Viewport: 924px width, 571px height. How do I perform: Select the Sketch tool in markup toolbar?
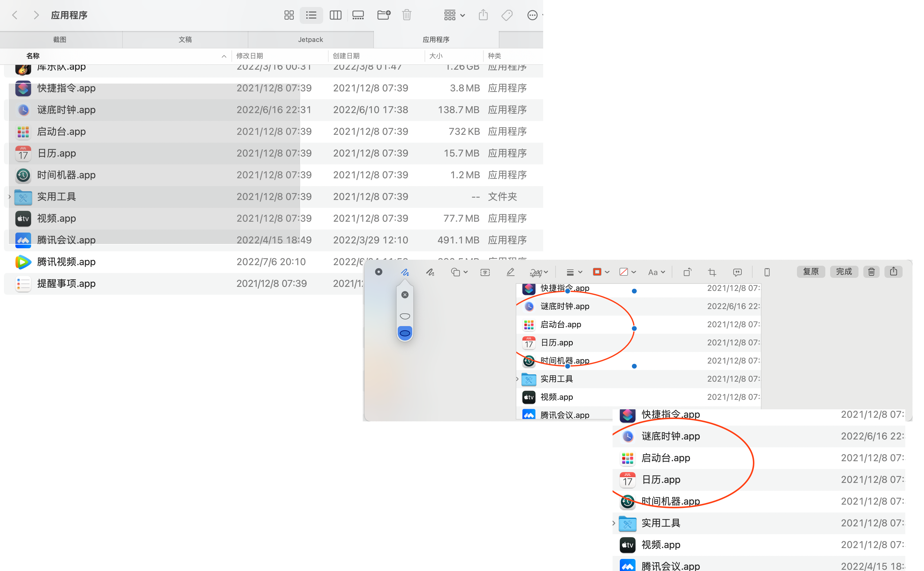point(405,272)
